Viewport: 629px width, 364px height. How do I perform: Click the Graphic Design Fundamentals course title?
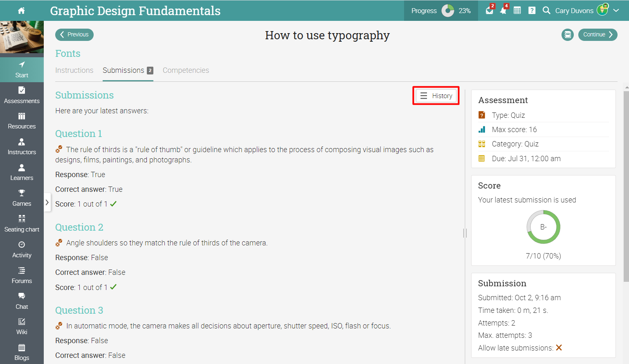pyautogui.click(x=135, y=11)
